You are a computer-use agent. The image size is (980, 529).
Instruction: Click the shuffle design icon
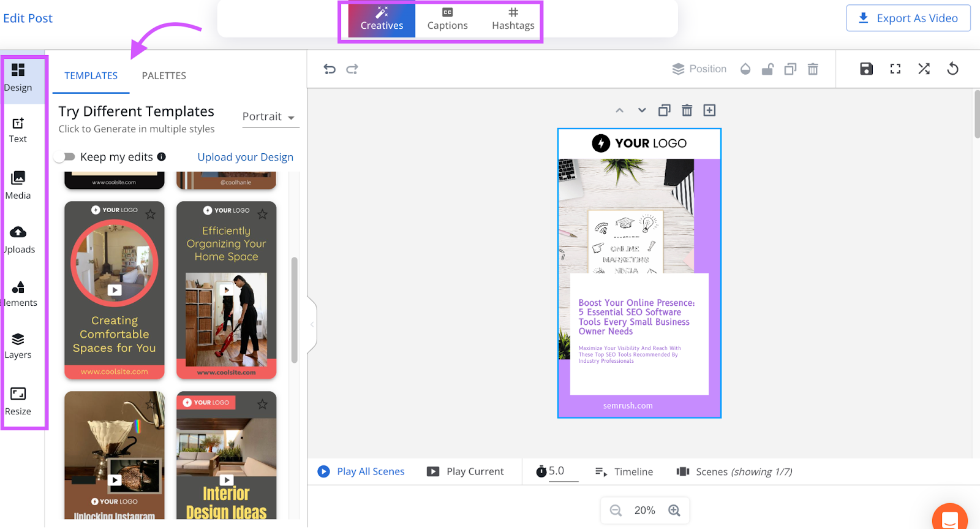coord(924,69)
